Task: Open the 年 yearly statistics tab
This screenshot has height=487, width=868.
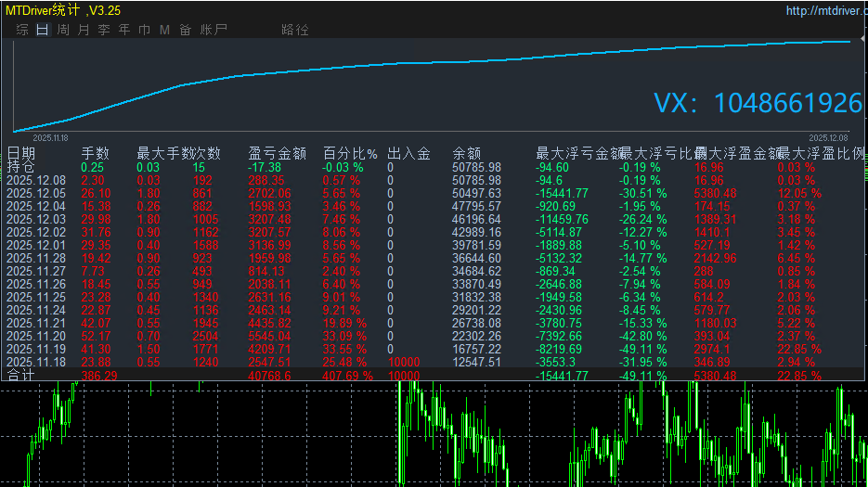Action: (124, 30)
